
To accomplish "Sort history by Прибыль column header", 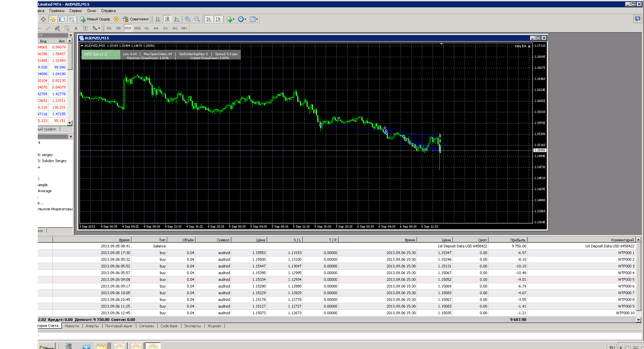I will [x=508, y=240].
